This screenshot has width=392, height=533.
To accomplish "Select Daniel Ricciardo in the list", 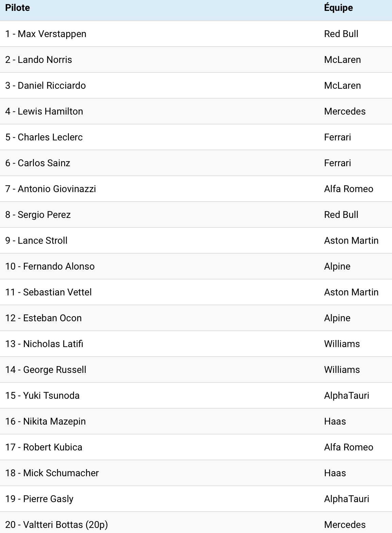I will 46,86.
